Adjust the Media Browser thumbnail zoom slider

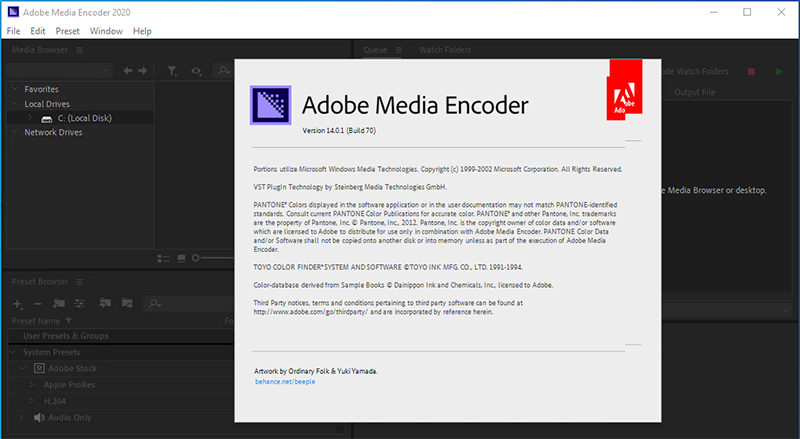click(x=195, y=258)
